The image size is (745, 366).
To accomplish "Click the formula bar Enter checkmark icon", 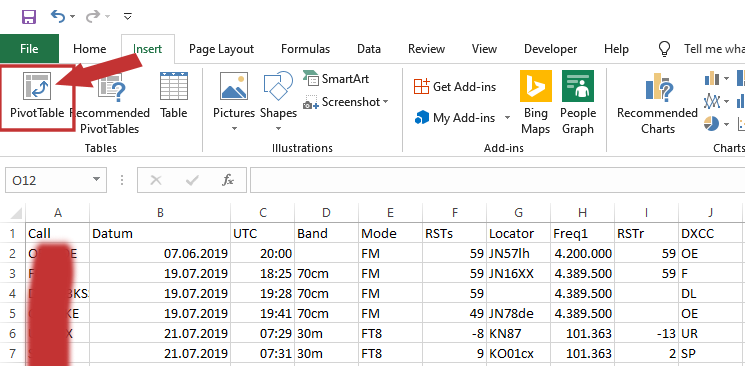I will (x=192, y=180).
